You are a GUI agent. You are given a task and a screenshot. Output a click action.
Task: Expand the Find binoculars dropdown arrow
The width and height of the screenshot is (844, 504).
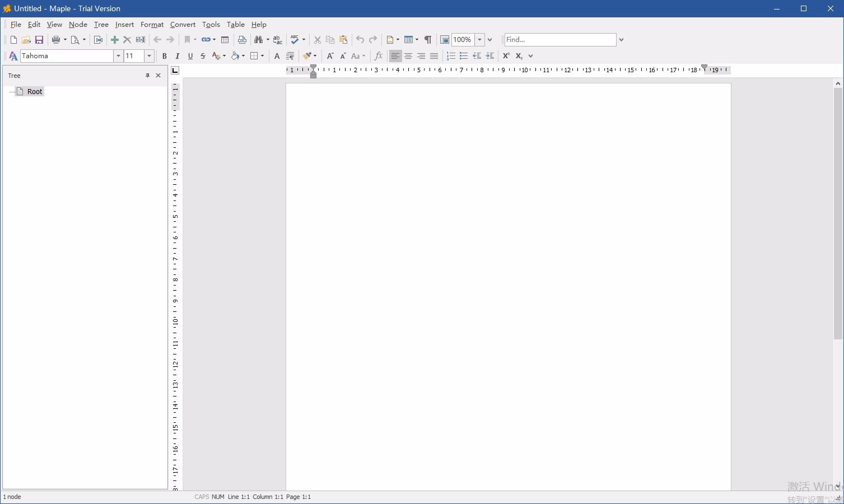[x=268, y=40]
